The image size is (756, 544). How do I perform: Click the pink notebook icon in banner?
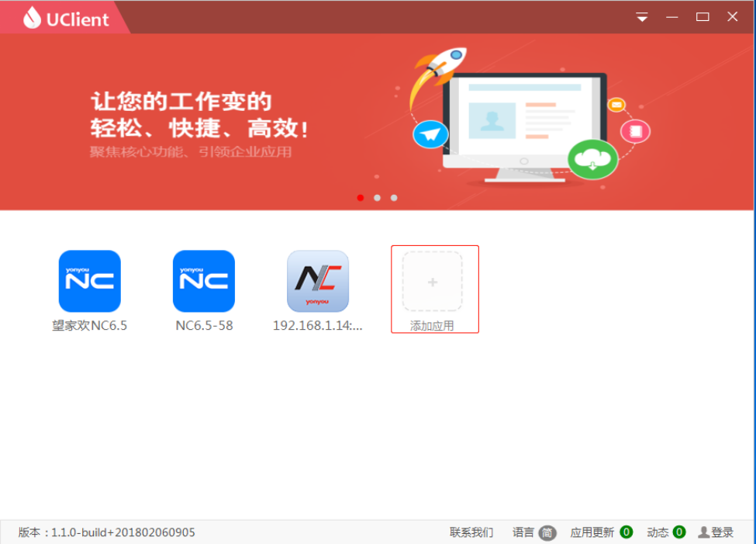point(635,131)
